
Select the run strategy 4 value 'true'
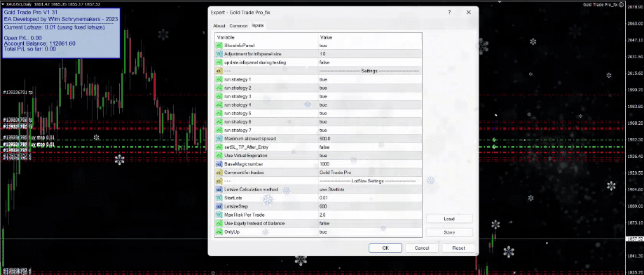tap(323, 105)
